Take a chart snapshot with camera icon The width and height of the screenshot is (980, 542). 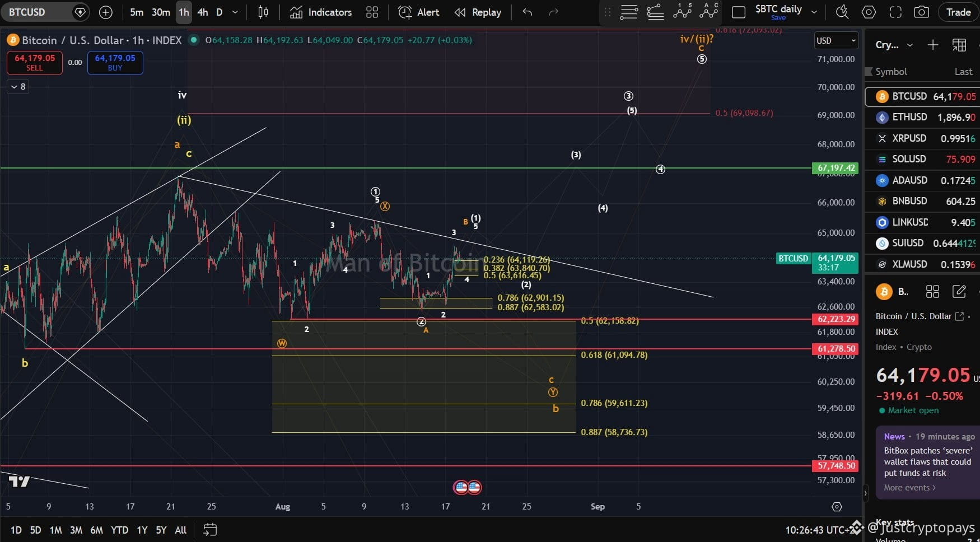click(x=922, y=12)
